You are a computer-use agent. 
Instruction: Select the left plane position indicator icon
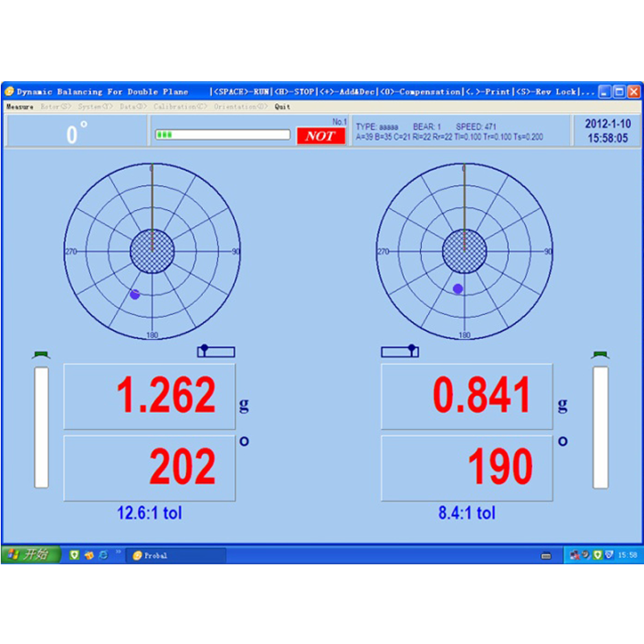[217, 352]
